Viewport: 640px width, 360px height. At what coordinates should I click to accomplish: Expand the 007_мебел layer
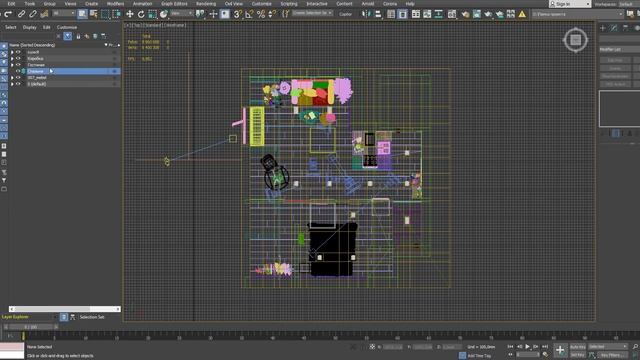tap(12, 78)
